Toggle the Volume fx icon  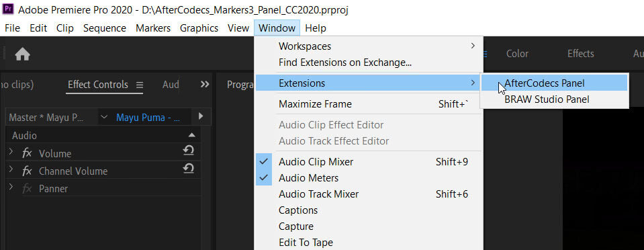coord(27,153)
